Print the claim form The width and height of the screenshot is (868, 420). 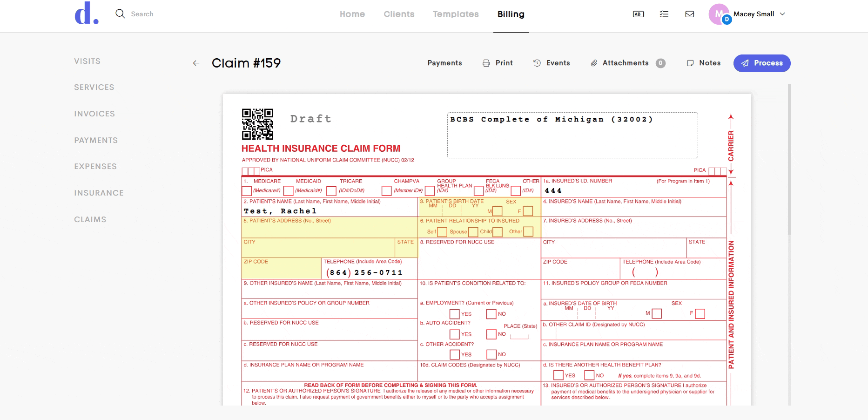point(498,63)
